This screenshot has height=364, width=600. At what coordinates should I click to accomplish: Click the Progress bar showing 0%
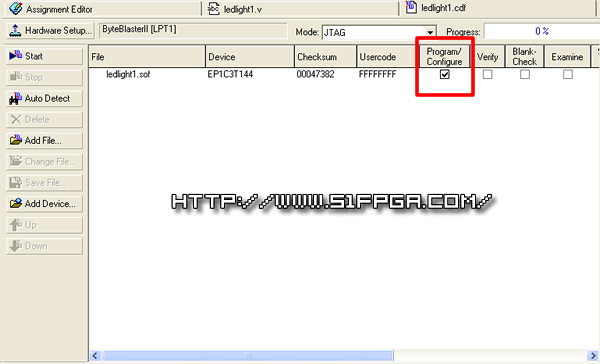542,31
